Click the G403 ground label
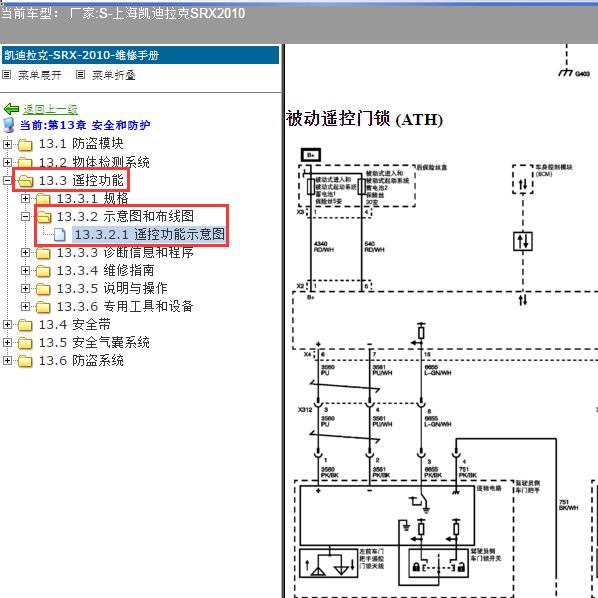Image resolution: width=598 pixels, height=598 pixels. click(x=582, y=74)
